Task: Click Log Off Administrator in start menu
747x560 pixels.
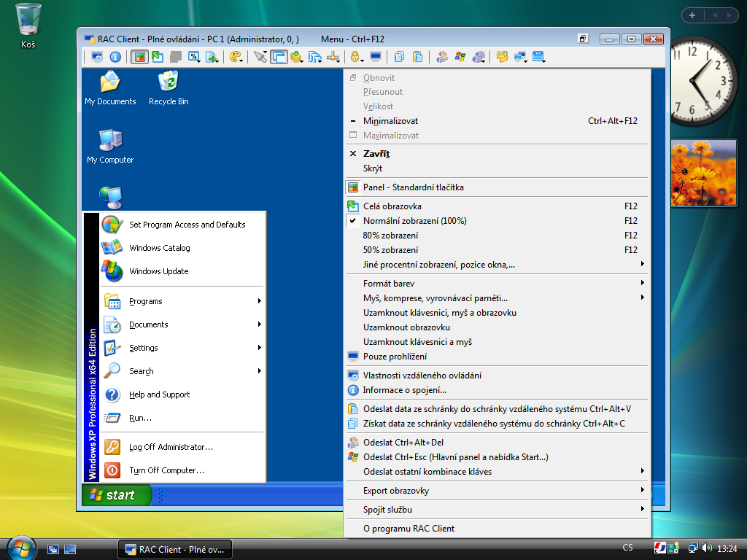Action: pyautogui.click(x=182, y=447)
